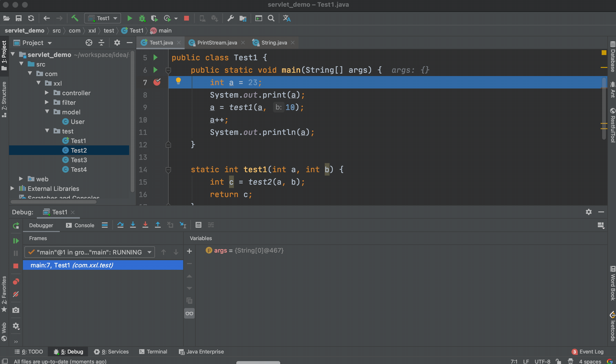Toggle the watches glasses icon
The image size is (616, 364).
pyautogui.click(x=189, y=313)
